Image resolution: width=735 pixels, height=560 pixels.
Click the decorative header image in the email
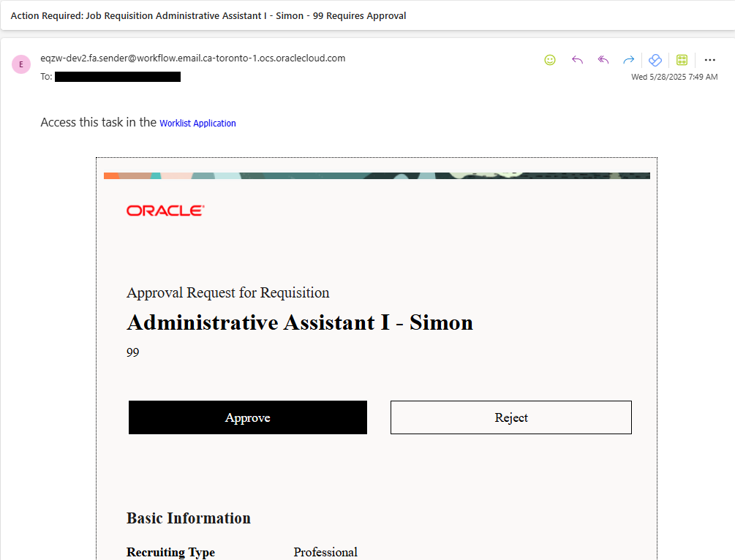point(377,175)
